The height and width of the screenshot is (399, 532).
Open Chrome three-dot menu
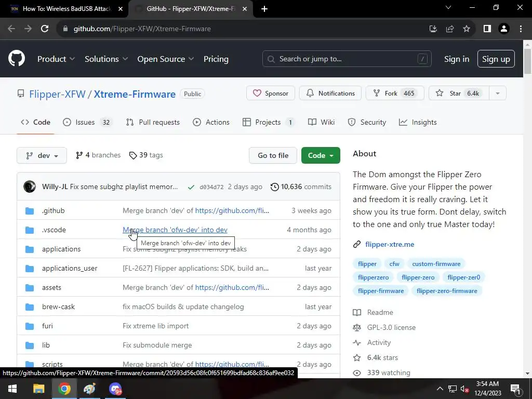tap(521, 29)
